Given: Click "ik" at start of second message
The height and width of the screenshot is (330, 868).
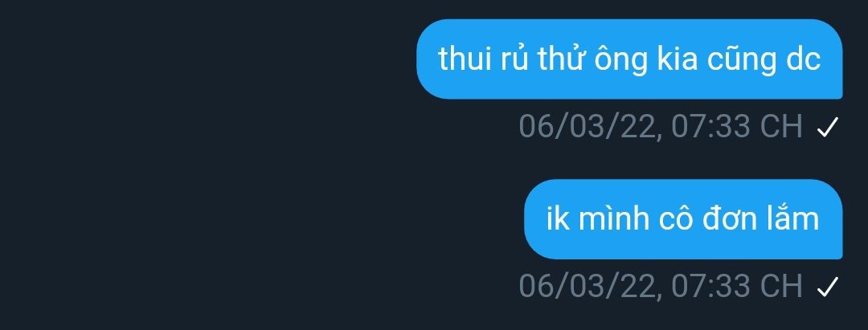Looking at the screenshot, I should (558, 218).
